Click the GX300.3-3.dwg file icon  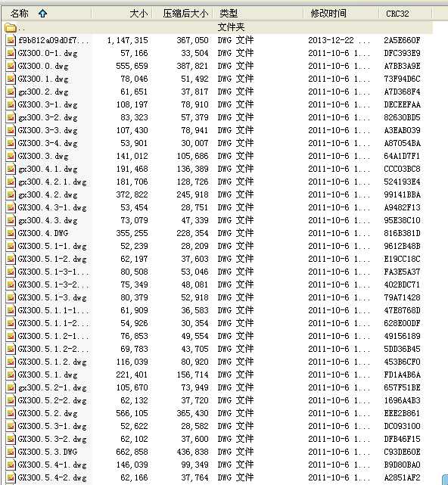[x=11, y=131]
